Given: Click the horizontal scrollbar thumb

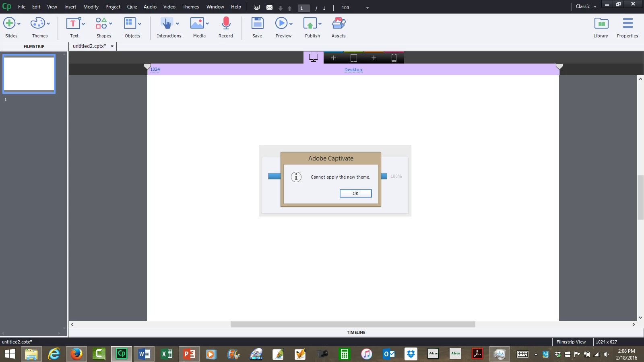Looking at the screenshot, I should click(x=353, y=324).
